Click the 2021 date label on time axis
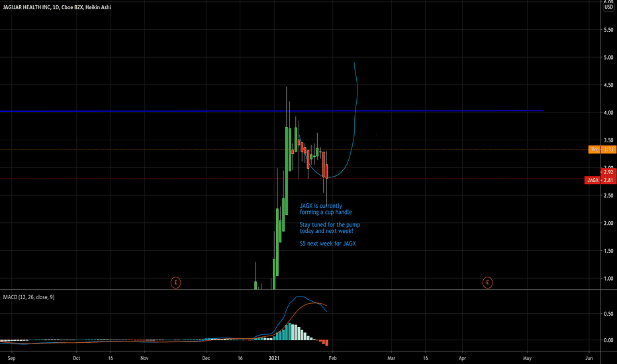The width and height of the screenshot is (617, 364). 274,358
